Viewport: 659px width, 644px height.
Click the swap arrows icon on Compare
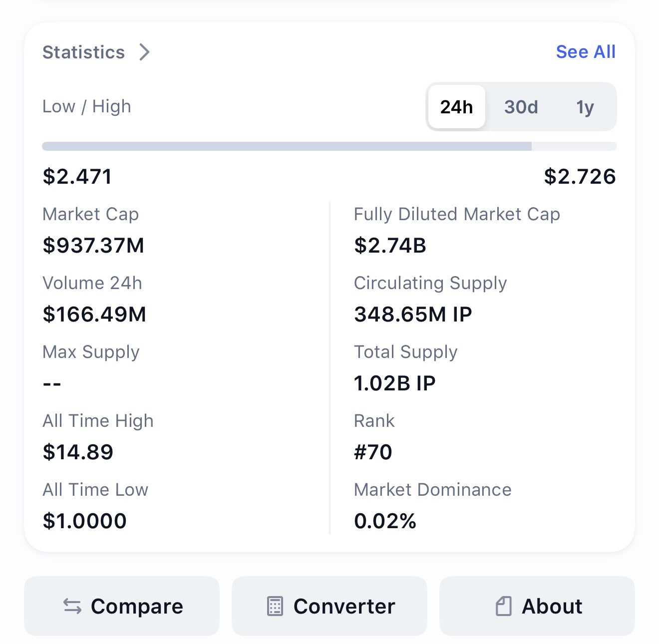(x=72, y=607)
